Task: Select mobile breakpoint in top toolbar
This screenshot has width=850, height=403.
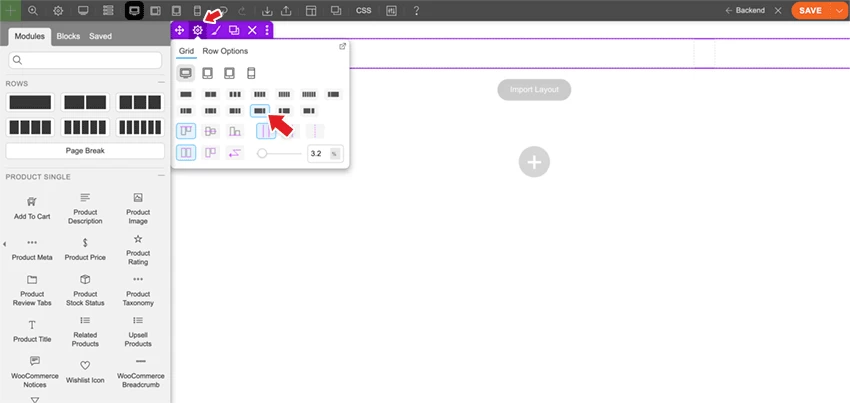Action: tap(198, 10)
